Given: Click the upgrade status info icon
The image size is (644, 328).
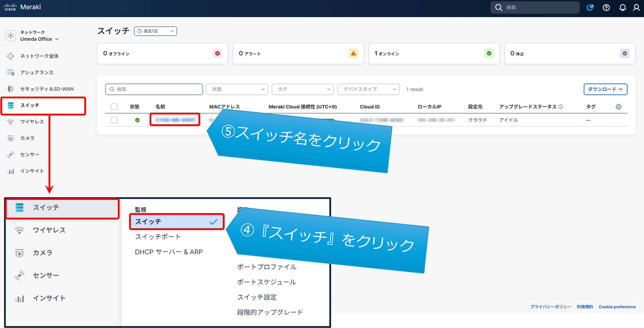Looking at the screenshot, I should [x=561, y=107].
